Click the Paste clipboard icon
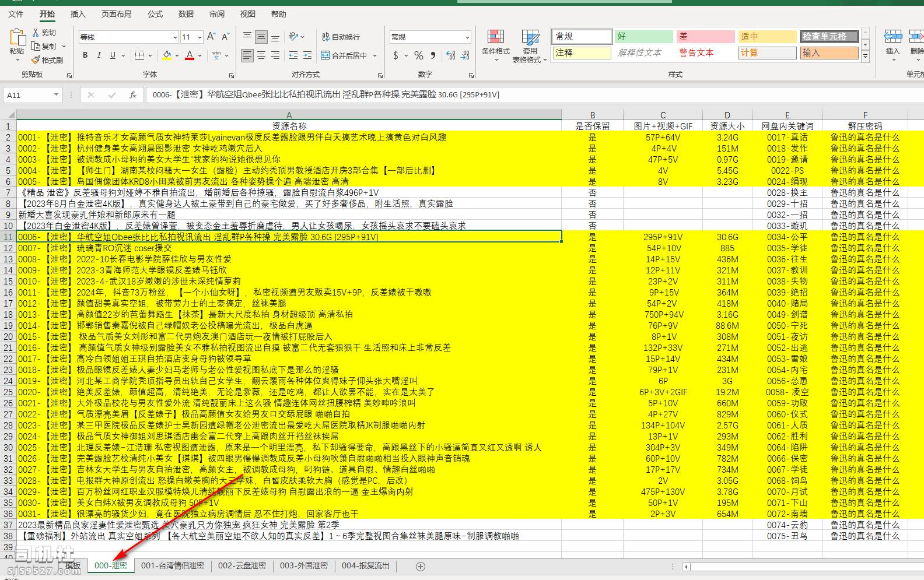 17,37
